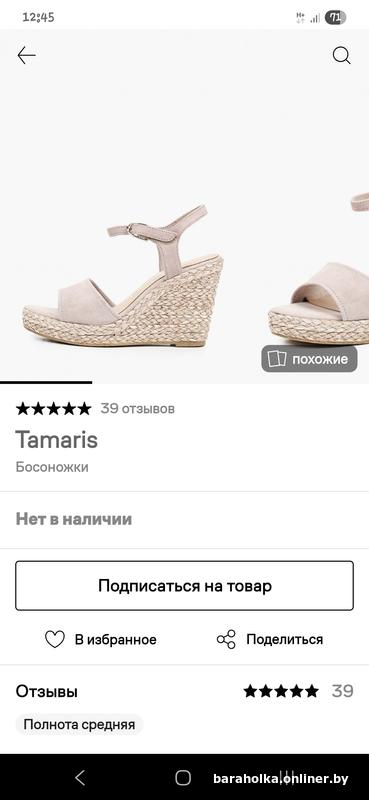The image size is (369, 800).
Task: Tap the Tamaris brand name
Action: [57, 440]
